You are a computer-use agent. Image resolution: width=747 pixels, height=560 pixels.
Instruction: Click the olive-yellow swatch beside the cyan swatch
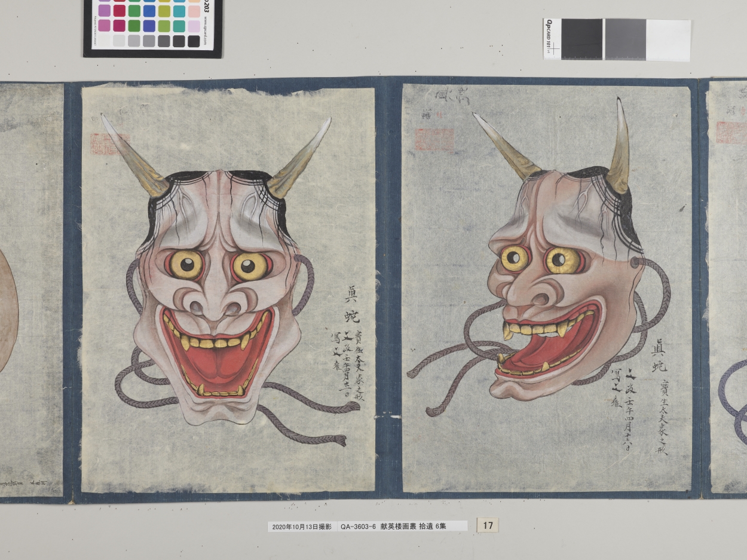pyautogui.click(x=164, y=11)
